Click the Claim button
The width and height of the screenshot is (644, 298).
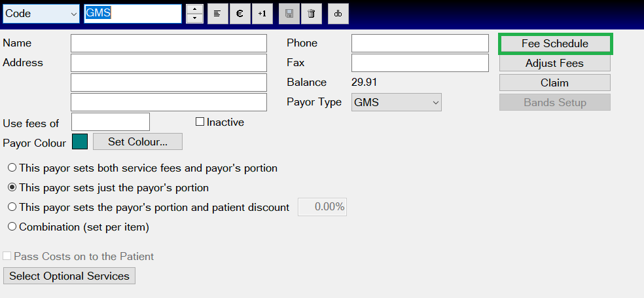pos(555,83)
